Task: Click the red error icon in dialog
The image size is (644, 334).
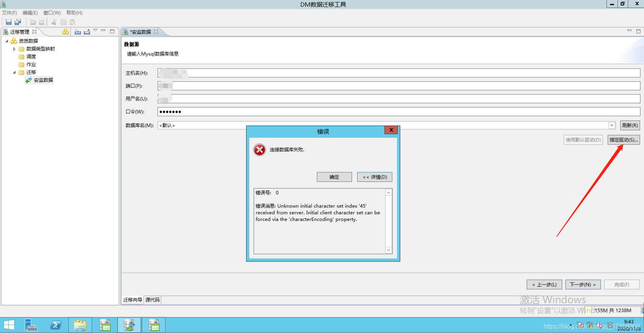Action: (x=260, y=150)
